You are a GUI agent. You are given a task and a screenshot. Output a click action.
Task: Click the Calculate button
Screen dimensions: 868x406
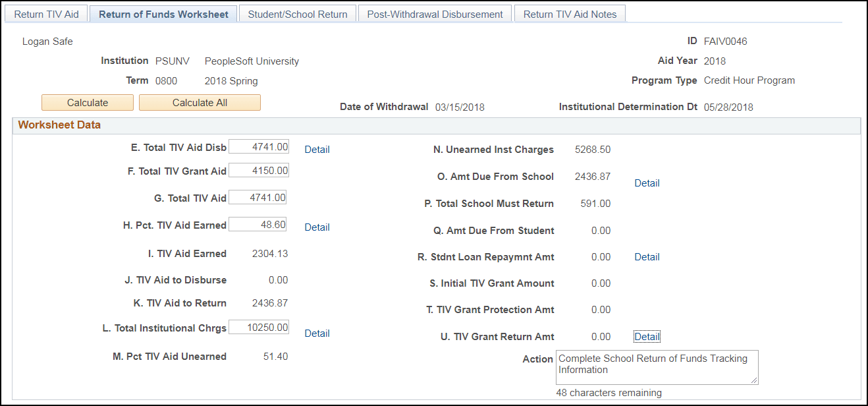[x=88, y=102]
